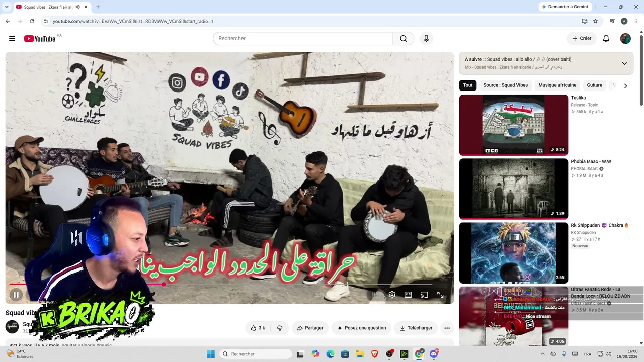Open the media controls icon in toolbar

click(x=612, y=21)
